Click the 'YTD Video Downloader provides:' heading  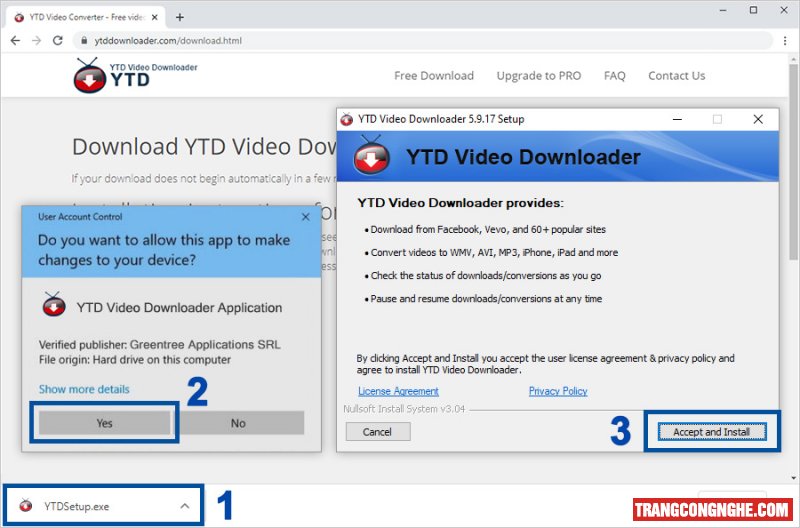coord(460,203)
